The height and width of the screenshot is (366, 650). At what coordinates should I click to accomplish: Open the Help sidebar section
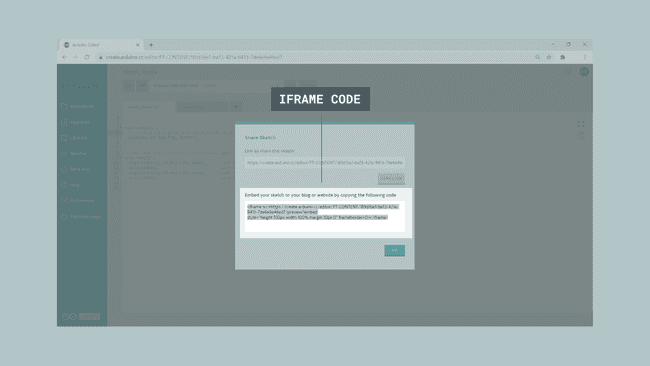[70, 185]
